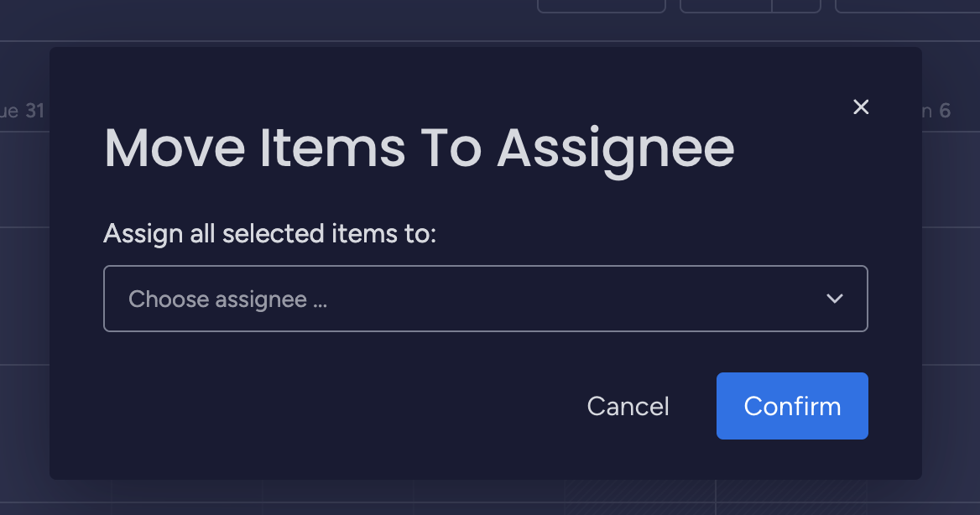Click Cancel to dismiss the dialog
Image resolution: width=980 pixels, height=515 pixels.
coord(628,406)
